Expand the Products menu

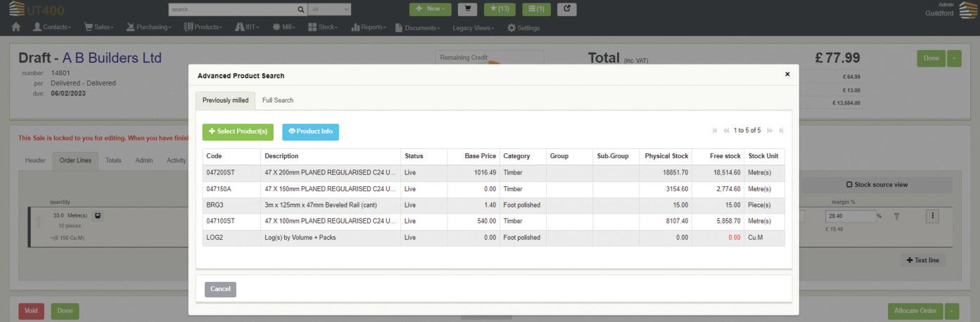pos(203,27)
